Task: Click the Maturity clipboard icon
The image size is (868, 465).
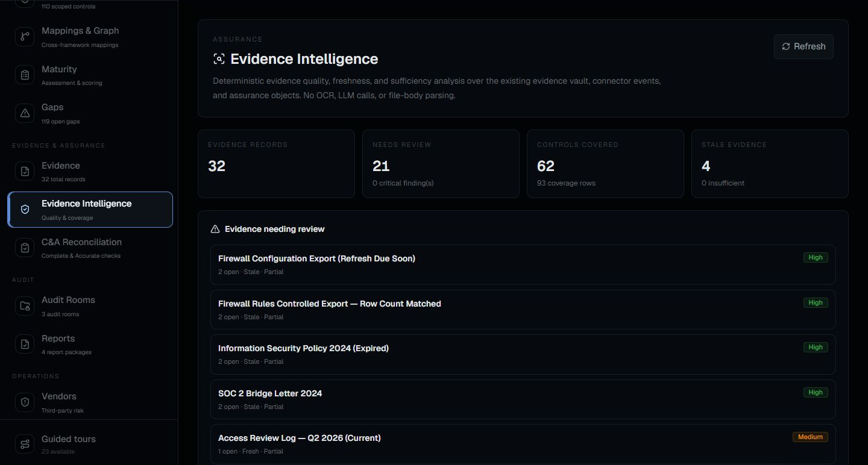Action: (25, 75)
